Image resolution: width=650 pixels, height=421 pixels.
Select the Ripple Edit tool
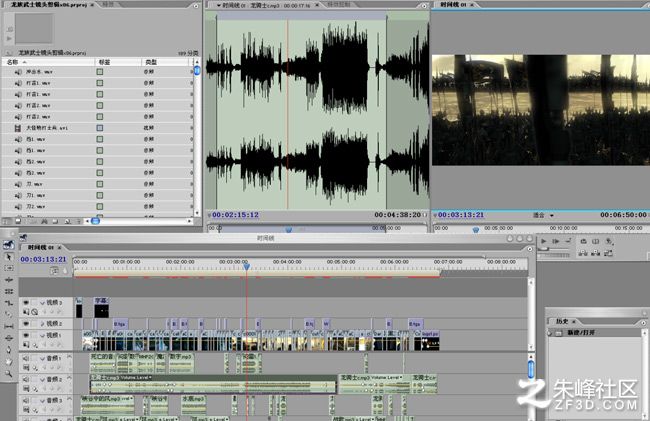tap(9, 280)
